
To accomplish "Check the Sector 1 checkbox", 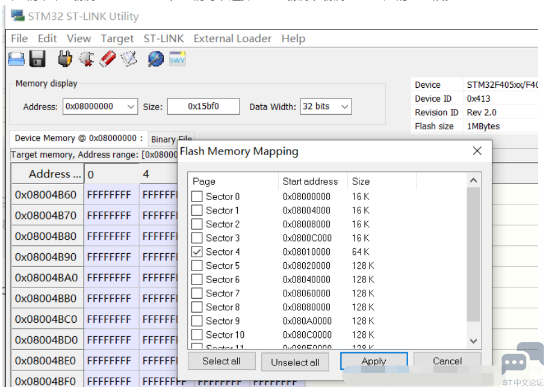I will (x=197, y=210).
